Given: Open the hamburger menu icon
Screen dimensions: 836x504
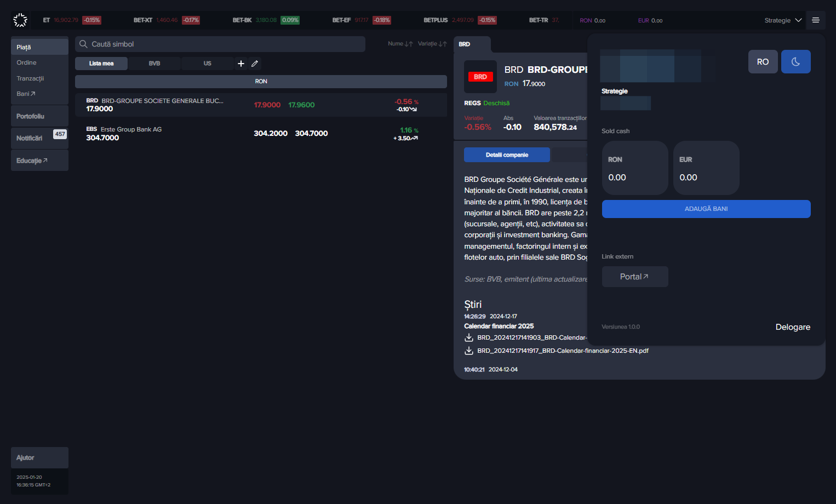Looking at the screenshot, I should coord(816,20).
